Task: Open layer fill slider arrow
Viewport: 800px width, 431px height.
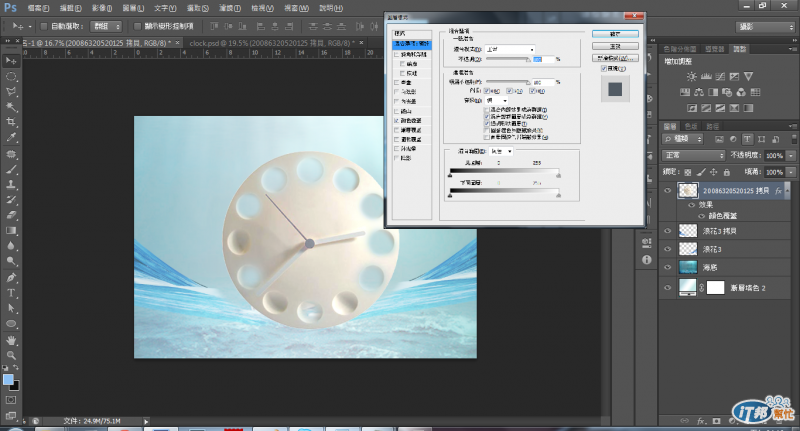Action: (791, 172)
